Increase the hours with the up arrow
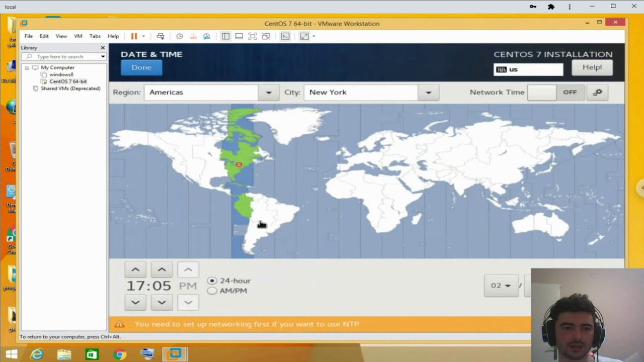The width and height of the screenshot is (644, 362). click(135, 270)
